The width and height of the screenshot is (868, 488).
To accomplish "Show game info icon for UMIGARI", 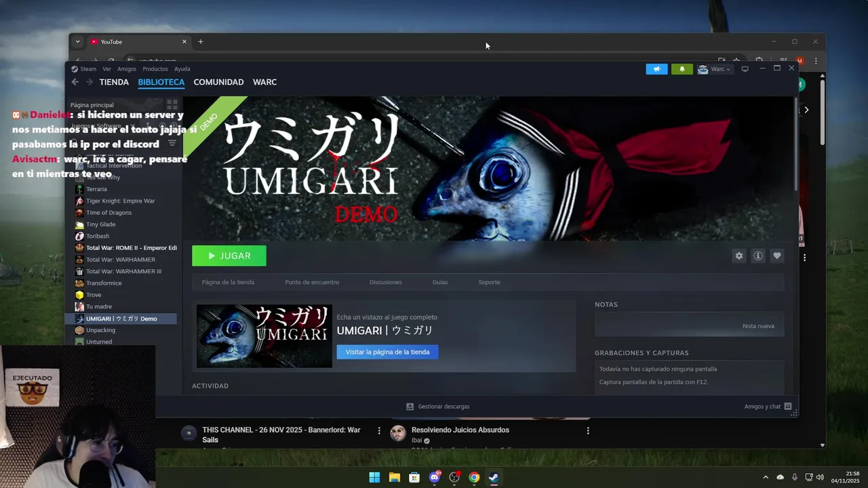I will (758, 256).
